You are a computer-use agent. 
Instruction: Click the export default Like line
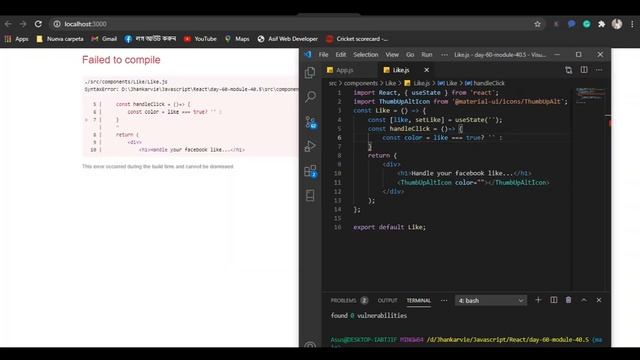[x=389, y=227]
